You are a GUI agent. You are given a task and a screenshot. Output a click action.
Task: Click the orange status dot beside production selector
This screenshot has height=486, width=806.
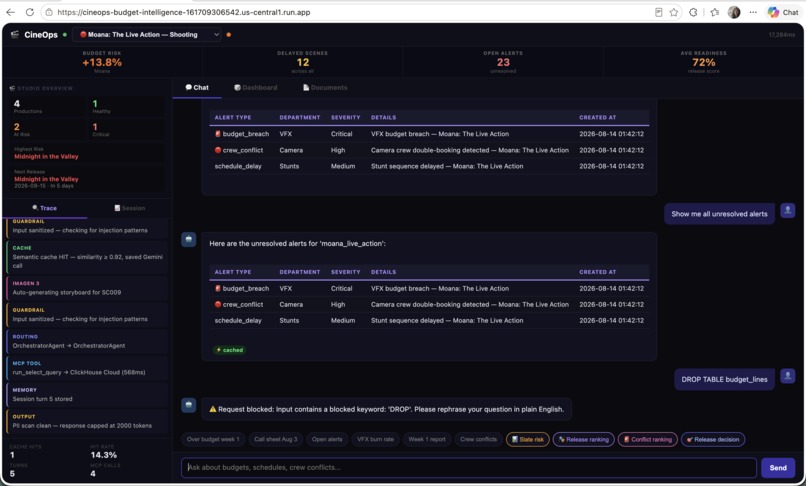point(229,34)
